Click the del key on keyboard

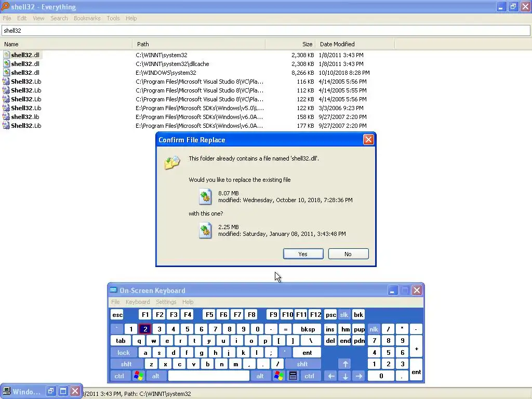(x=330, y=341)
